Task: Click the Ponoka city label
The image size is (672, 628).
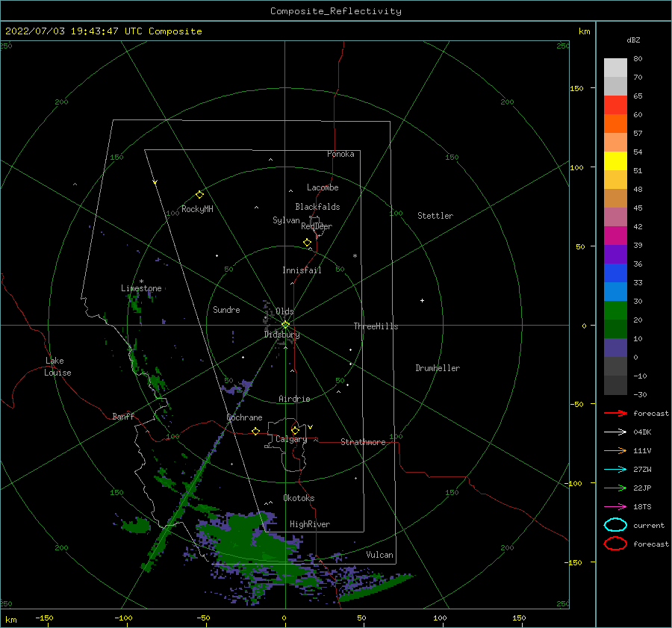Action: point(340,154)
